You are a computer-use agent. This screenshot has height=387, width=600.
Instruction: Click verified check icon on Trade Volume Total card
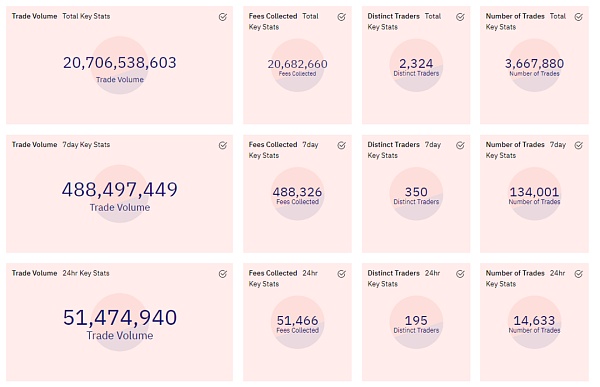pos(223,17)
